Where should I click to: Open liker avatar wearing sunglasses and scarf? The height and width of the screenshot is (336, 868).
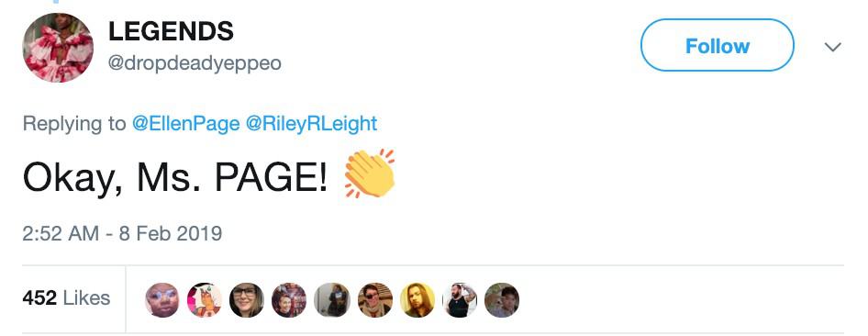point(374,300)
